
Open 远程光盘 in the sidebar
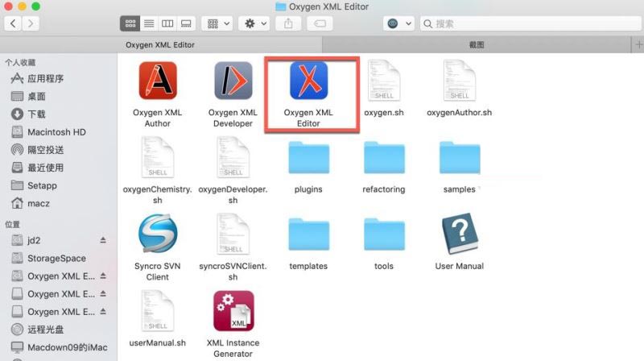[x=37, y=330]
